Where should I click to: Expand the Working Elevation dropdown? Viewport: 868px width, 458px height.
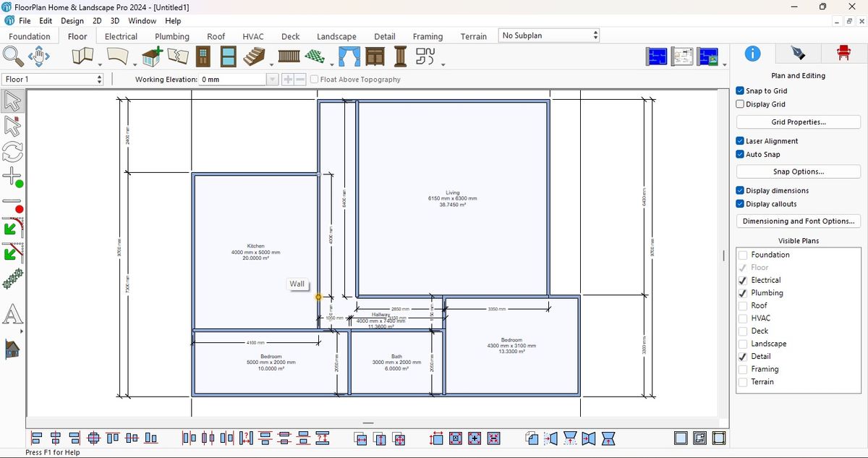[x=273, y=80]
